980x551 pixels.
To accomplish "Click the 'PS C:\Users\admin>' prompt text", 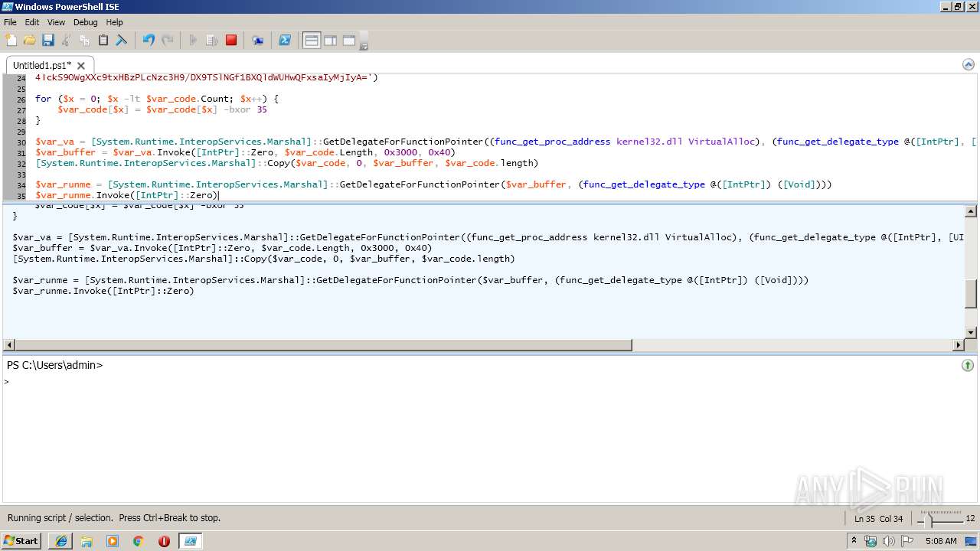I will [54, 365].
